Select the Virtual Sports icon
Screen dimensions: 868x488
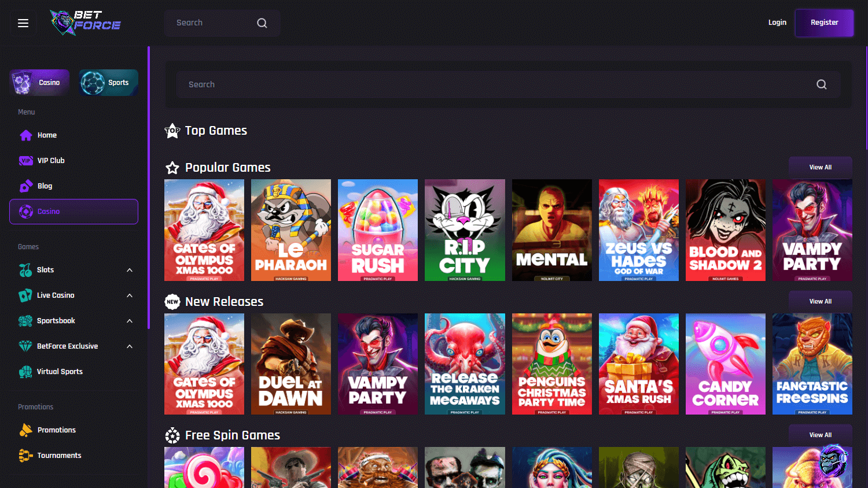click(26, 371)
